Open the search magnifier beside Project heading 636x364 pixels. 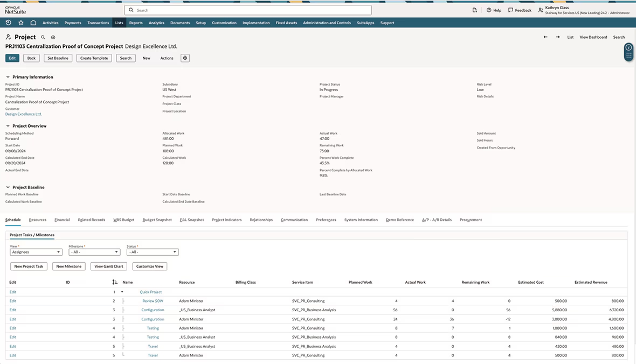point(43,37)
